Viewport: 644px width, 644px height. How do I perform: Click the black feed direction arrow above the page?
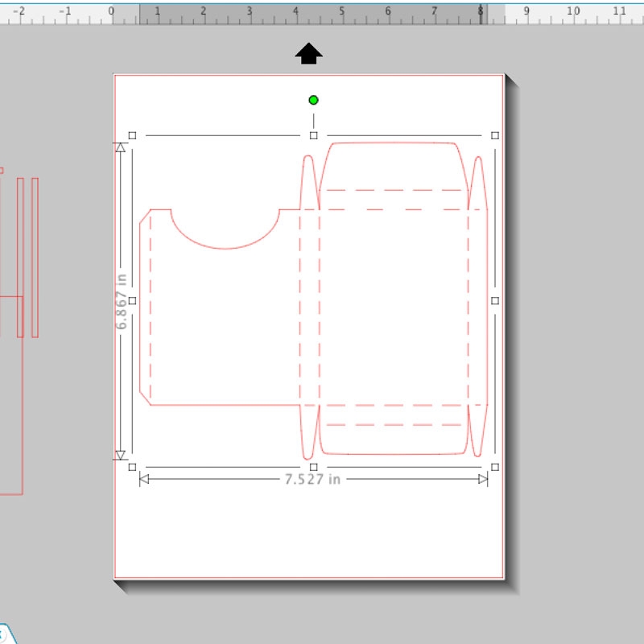(x=309, y=53)
